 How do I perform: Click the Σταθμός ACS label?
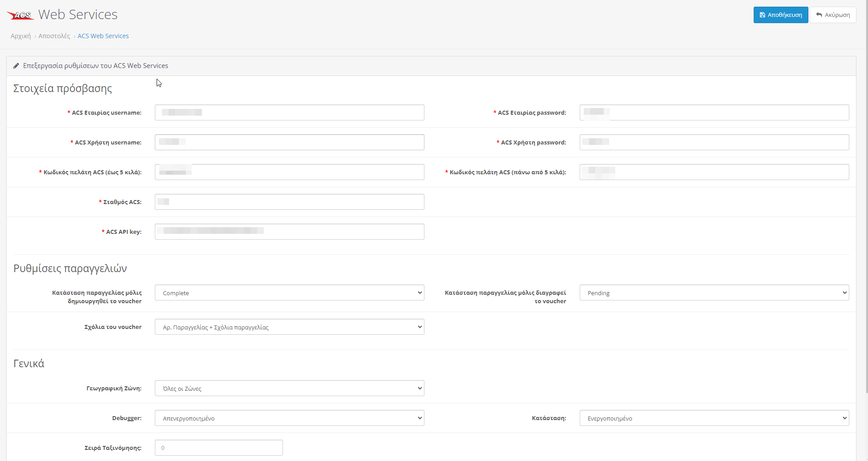click(x=122, y=202)
